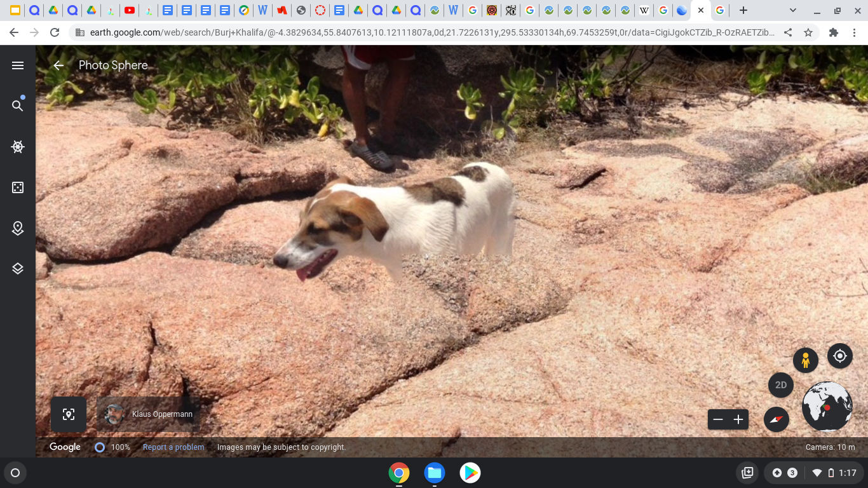Click the I'm Feeling Lucky dice icon
The image size is (868, 488).
point(18,187)
